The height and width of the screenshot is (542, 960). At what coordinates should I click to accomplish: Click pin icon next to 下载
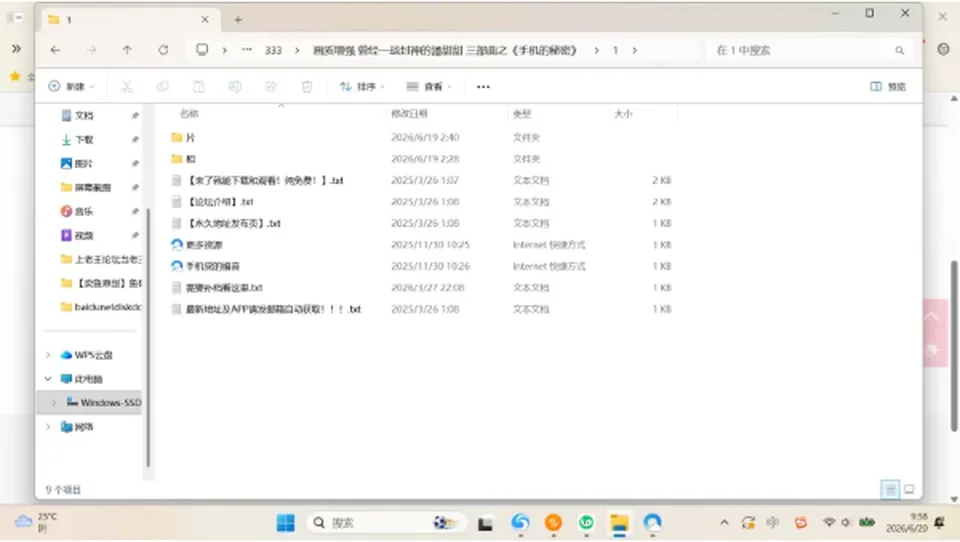pos(135,140)
